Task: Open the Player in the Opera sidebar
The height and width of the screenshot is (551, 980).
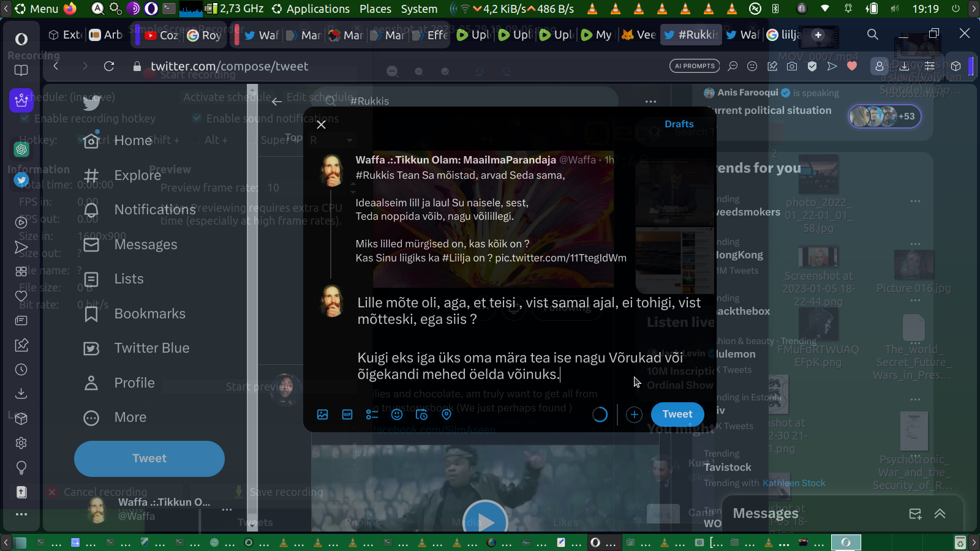Action: 21,222
